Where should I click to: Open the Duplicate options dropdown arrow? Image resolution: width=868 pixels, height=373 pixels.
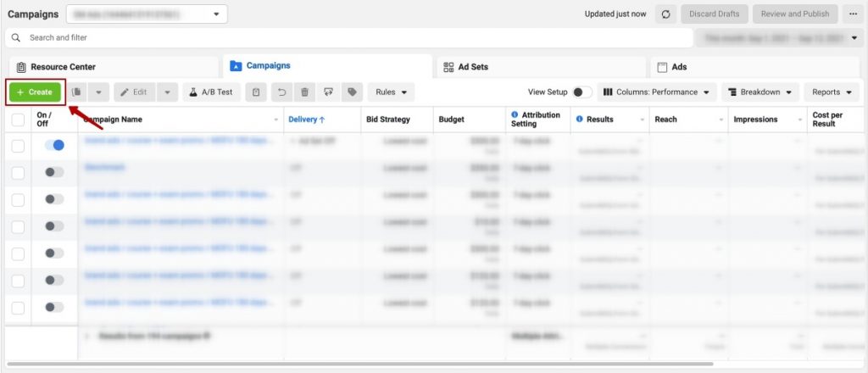[98, 92]
